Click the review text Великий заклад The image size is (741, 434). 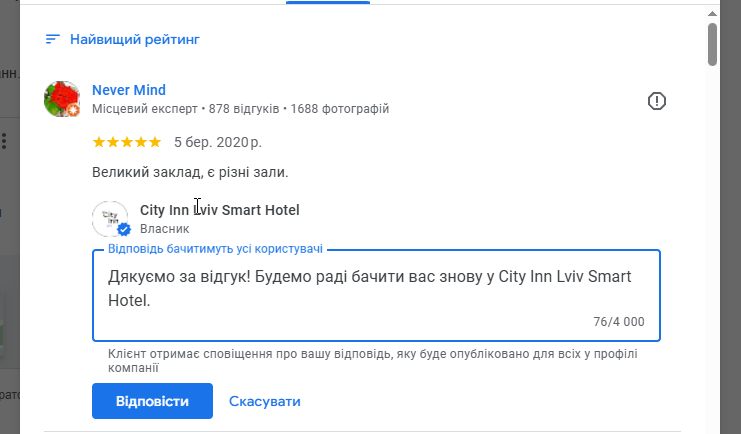click(190, 173)
